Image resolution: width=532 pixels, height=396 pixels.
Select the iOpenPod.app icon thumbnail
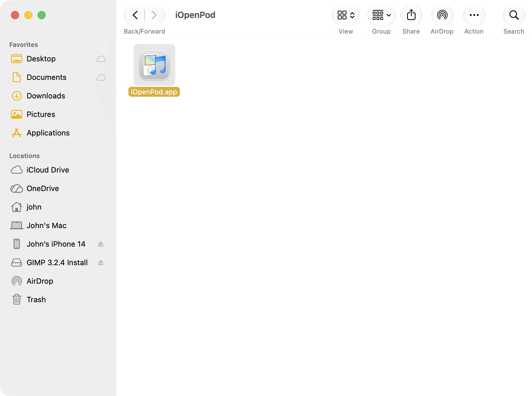coord(154,65)
